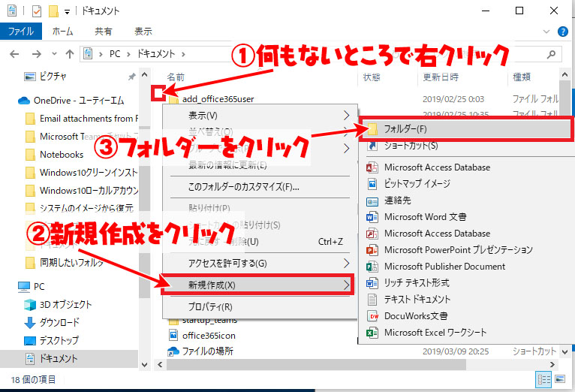Go forward with the right arrow
This screenshot has width=575, height=392.
(x=36, y=54)
